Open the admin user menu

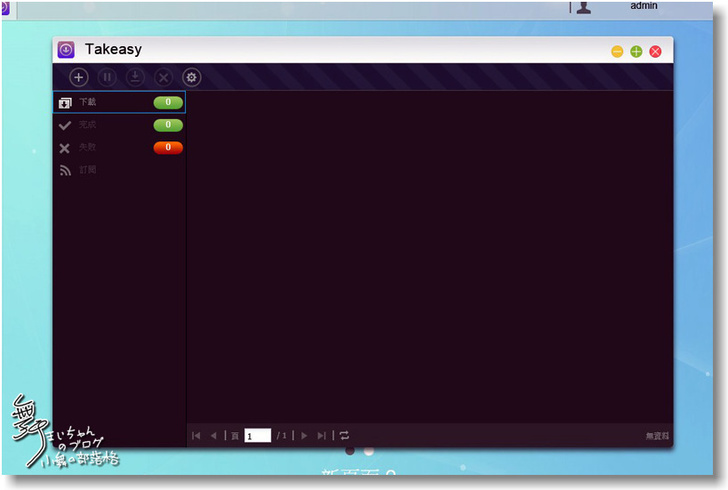pos(644,6)
